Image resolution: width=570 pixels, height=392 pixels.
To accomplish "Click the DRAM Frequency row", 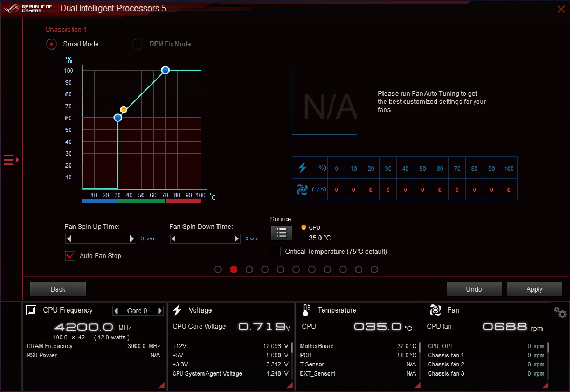I will click(x=94, y=346).
